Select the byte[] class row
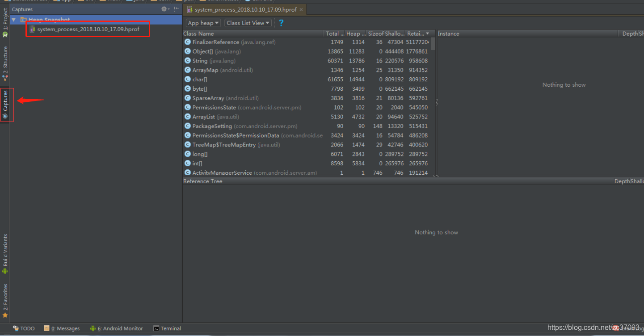The image size is (644, 336). coord(306,89)
